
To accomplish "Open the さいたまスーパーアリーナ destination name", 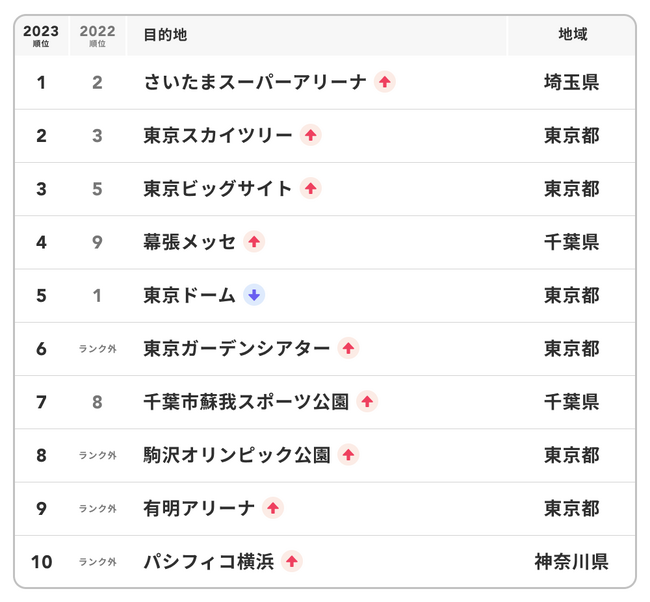I will click(255, 82).
